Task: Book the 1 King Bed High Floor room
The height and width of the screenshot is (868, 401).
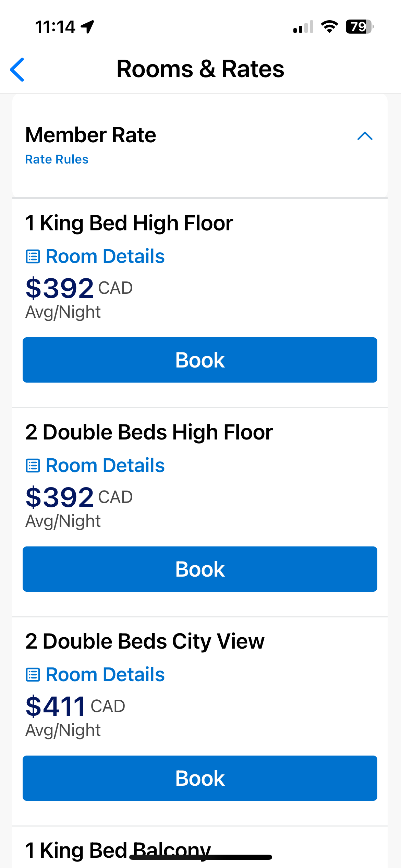Action: coord(200,360)
